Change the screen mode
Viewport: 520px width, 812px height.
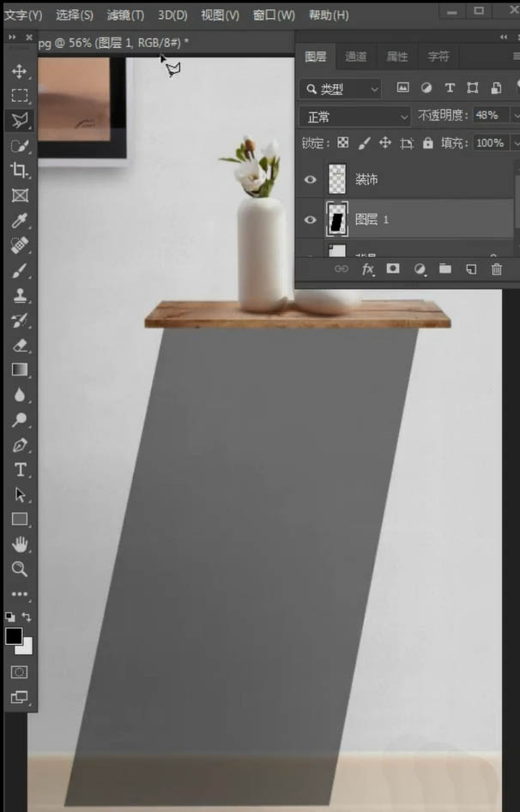19,697
